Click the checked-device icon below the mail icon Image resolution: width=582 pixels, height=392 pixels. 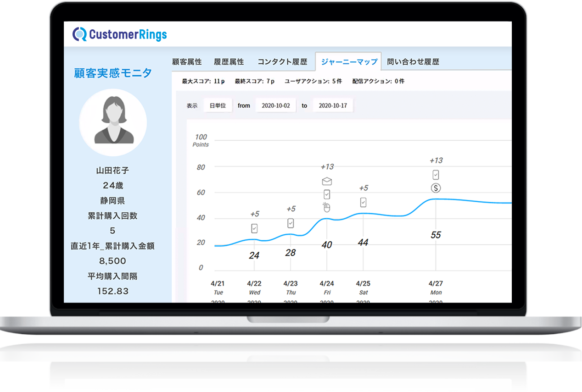tap(327, 194)
